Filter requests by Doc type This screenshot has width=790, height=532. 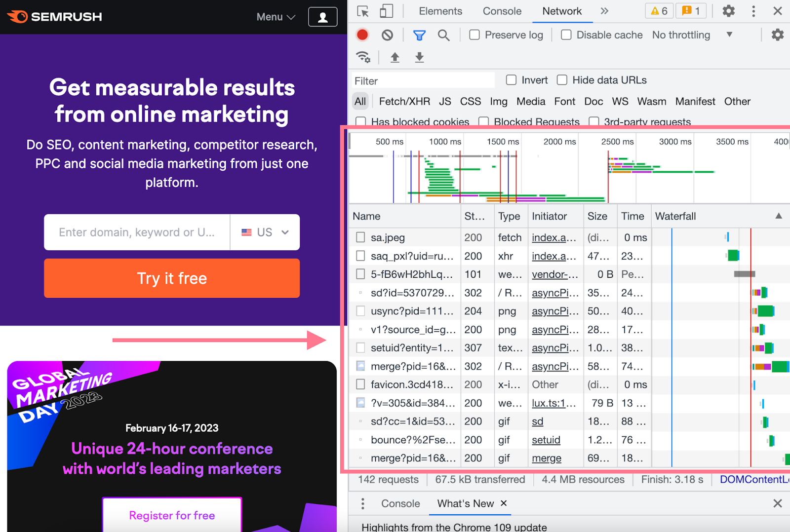(x=593, y=102)
